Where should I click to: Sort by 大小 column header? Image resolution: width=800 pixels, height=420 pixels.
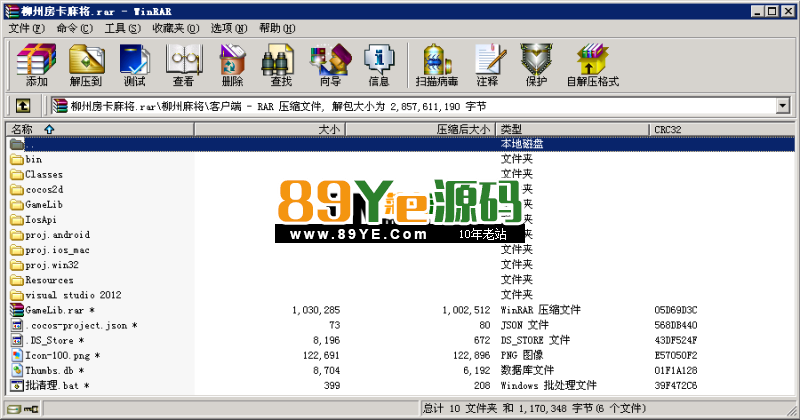[269, 129]
